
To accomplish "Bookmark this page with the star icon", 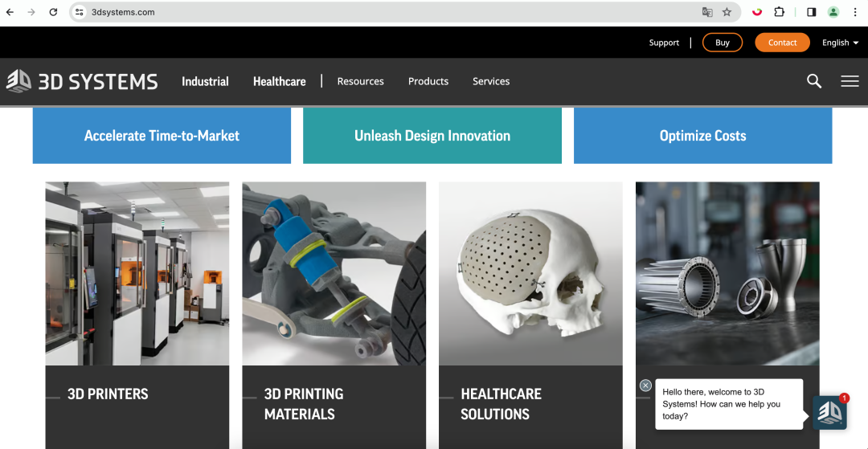I will click(x=727, y=12).
